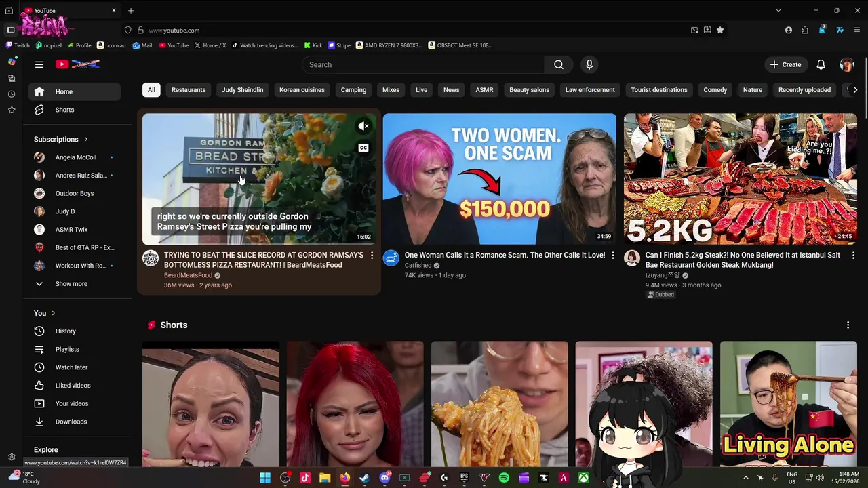Open File Explorer from the taskbar

pyautogui.click(x=325, y=478)
